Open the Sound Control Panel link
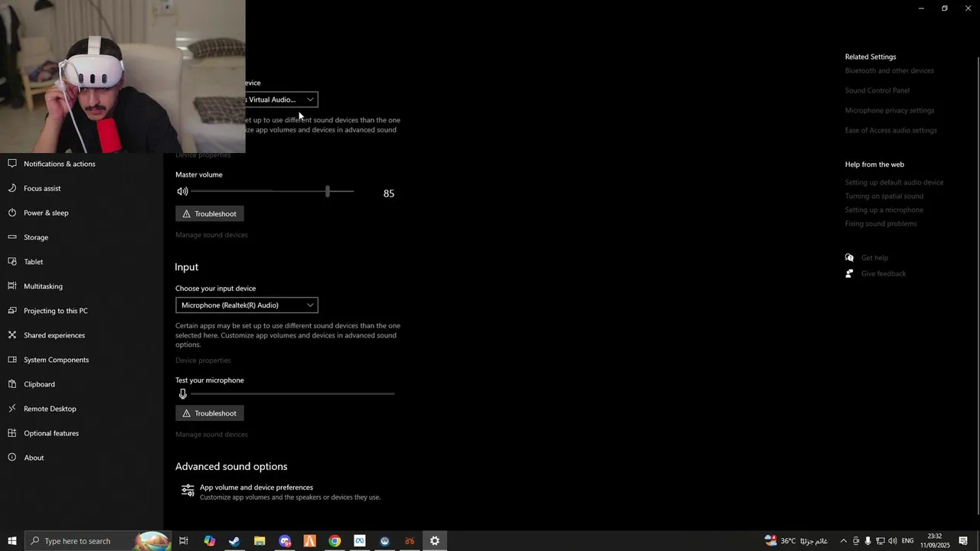This screenshot has width=980, height=551. [x=877, y=90]
